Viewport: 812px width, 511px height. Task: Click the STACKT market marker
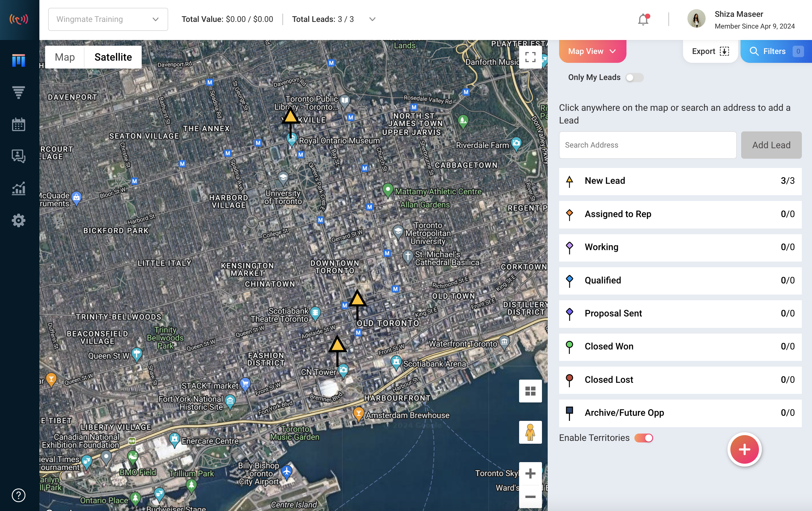coord(245,384)
